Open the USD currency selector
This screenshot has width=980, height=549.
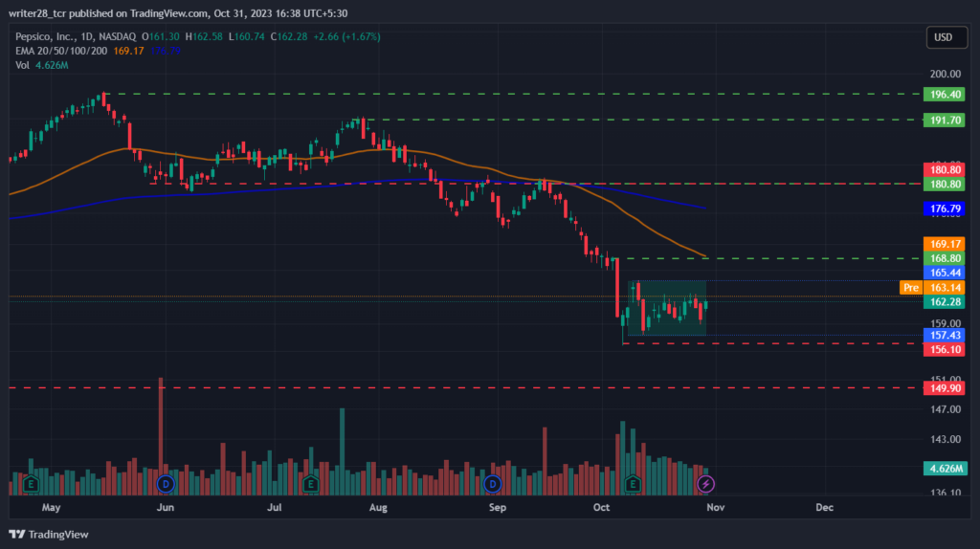(947, 37)
